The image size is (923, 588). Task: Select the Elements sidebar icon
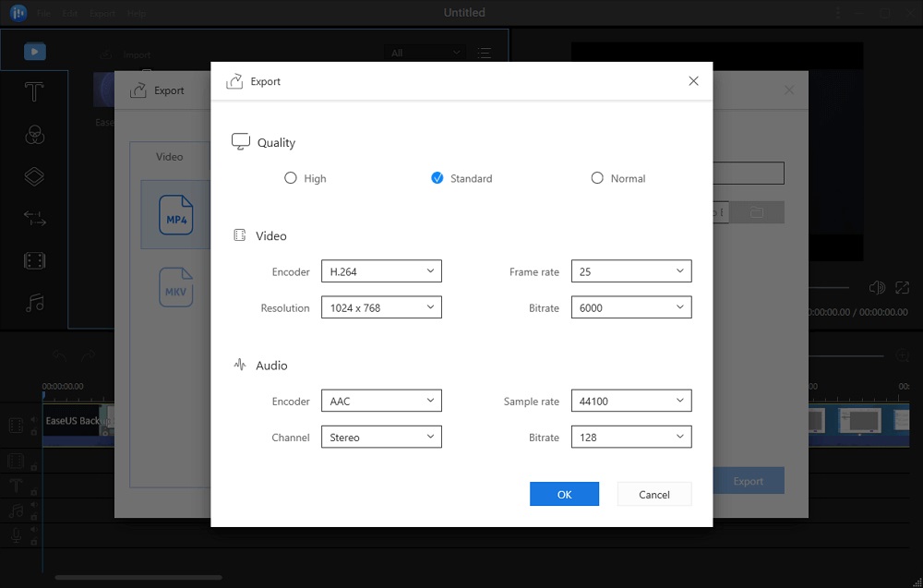(x=35, y=260)
